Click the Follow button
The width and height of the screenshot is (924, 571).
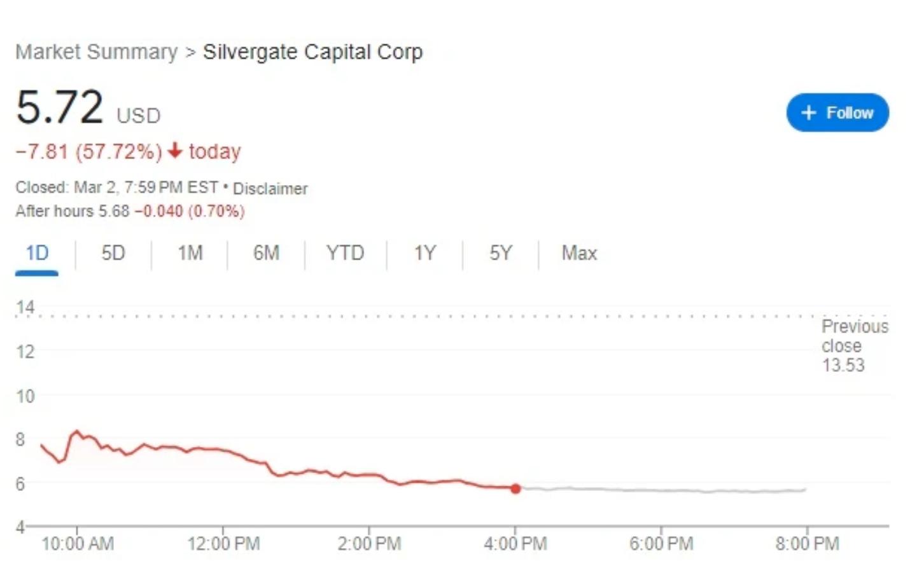click(837, 113)
